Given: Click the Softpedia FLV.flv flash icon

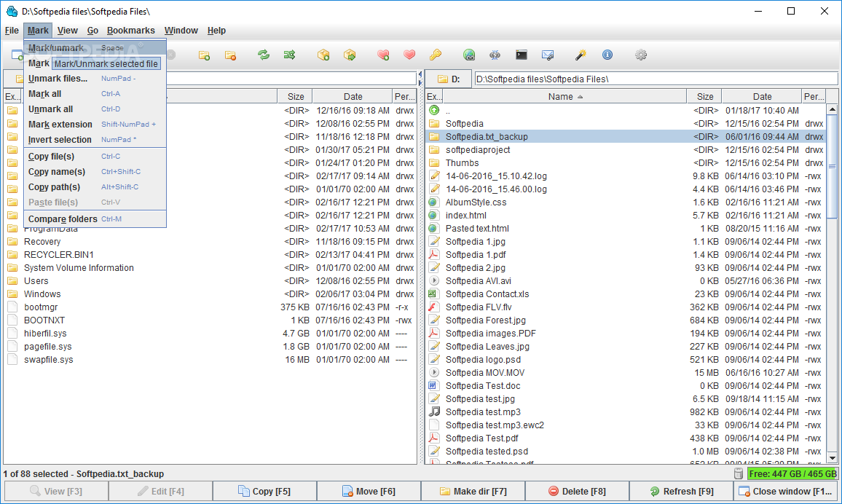Looking at the screenshot, I should pyautogui.click(x=433, y=307).
